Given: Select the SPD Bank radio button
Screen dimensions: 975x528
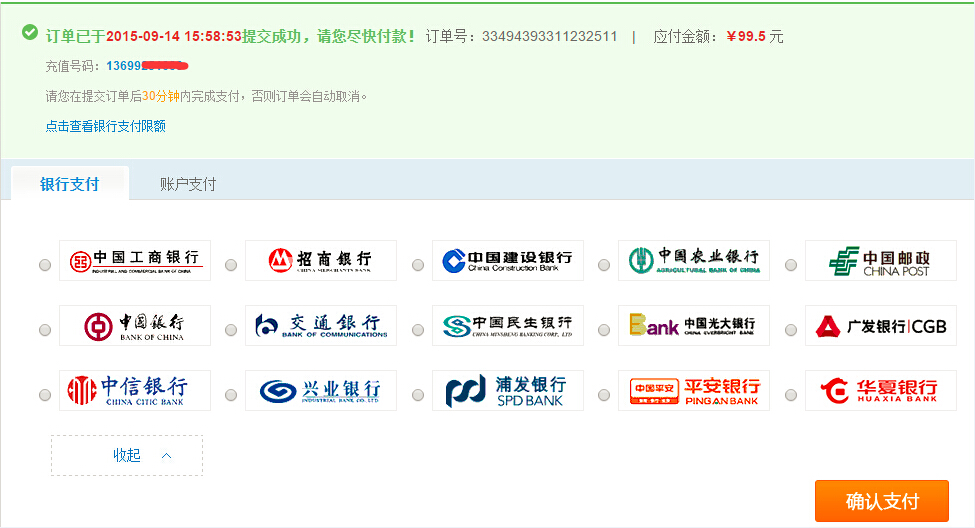Looking at the screenshot, I should [x=418, y=395].
